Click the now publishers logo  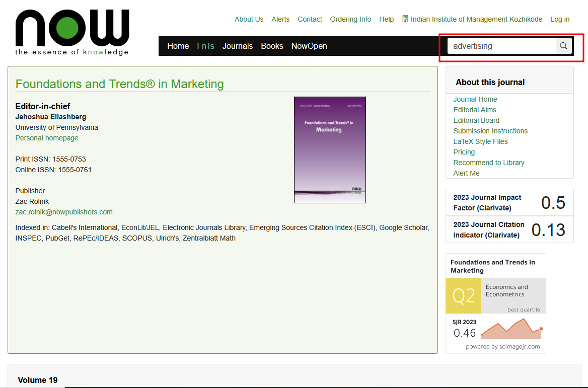pos(72,32)
